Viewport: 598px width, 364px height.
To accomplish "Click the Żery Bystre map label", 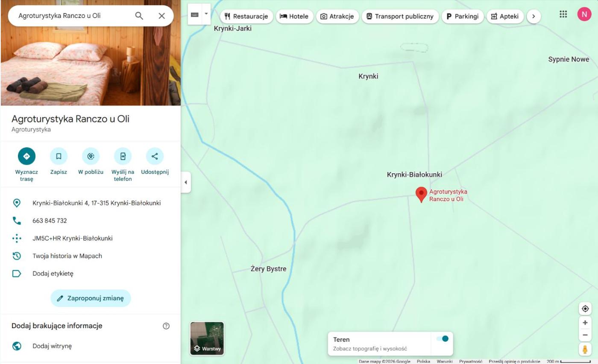I will (269, 269).
